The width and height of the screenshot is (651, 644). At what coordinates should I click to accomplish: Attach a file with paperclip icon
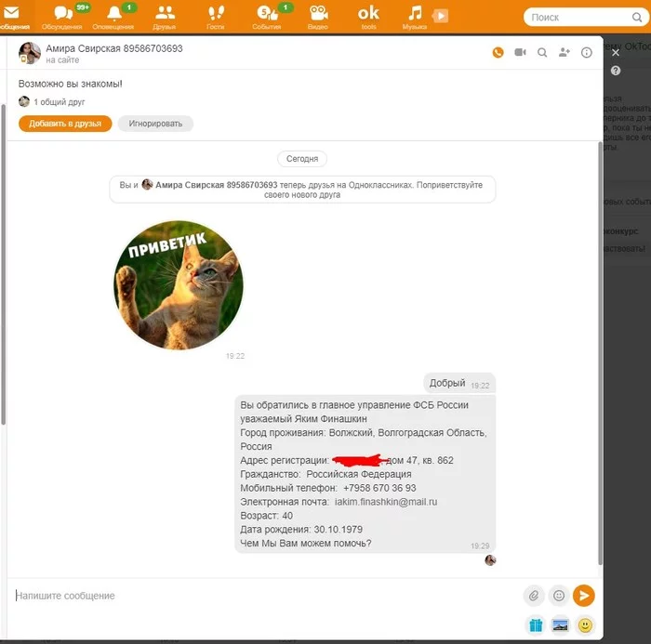[x=534, y=596]
